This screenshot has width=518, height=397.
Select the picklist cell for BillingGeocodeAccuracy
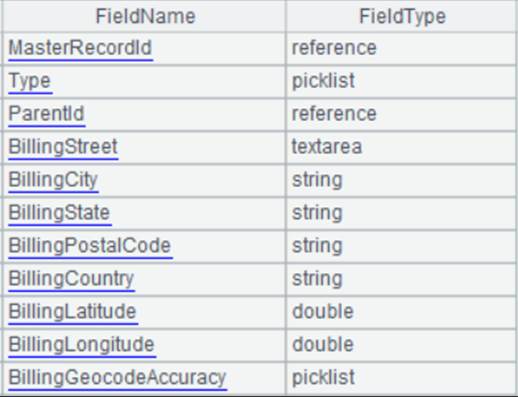401,378
